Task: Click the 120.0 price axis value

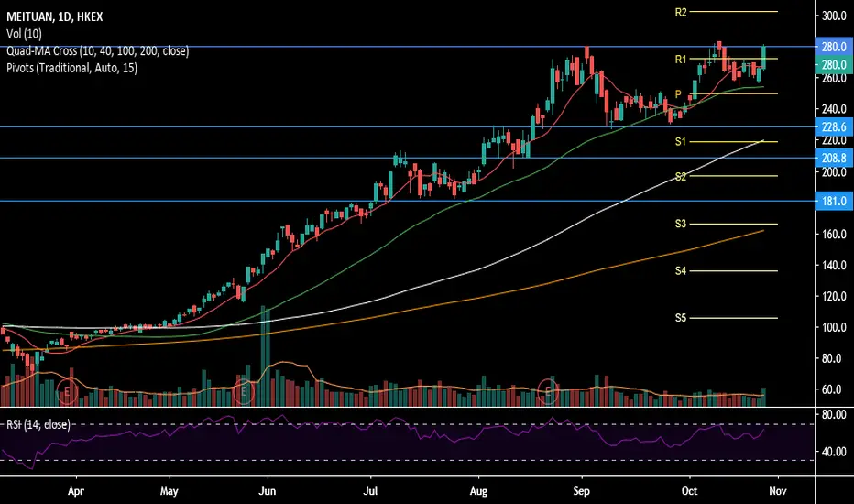Action: coord(834,296)
